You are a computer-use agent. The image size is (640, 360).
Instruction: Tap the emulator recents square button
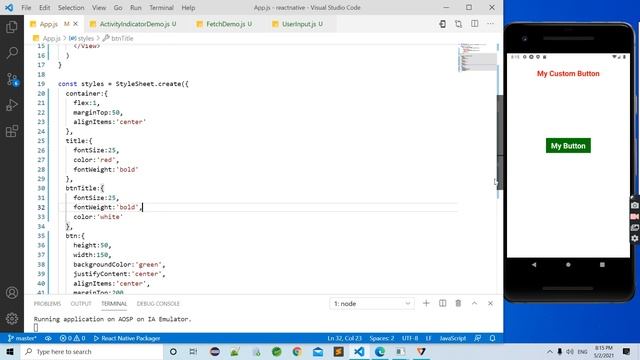tap(602, 264)
